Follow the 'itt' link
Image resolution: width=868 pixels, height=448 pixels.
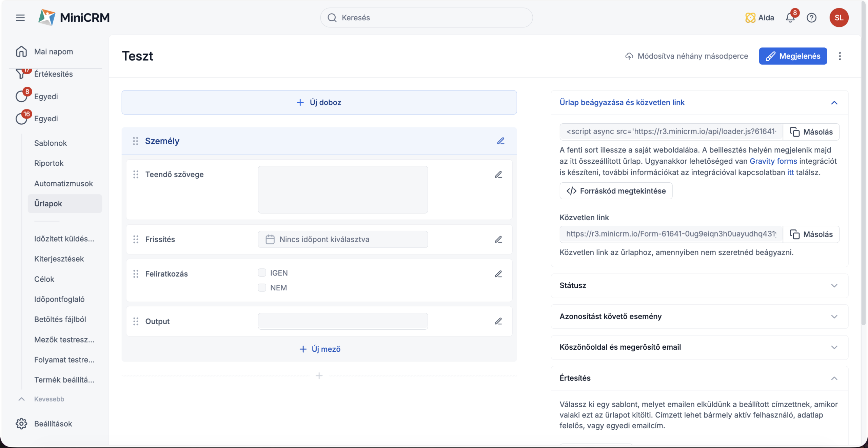790,172
